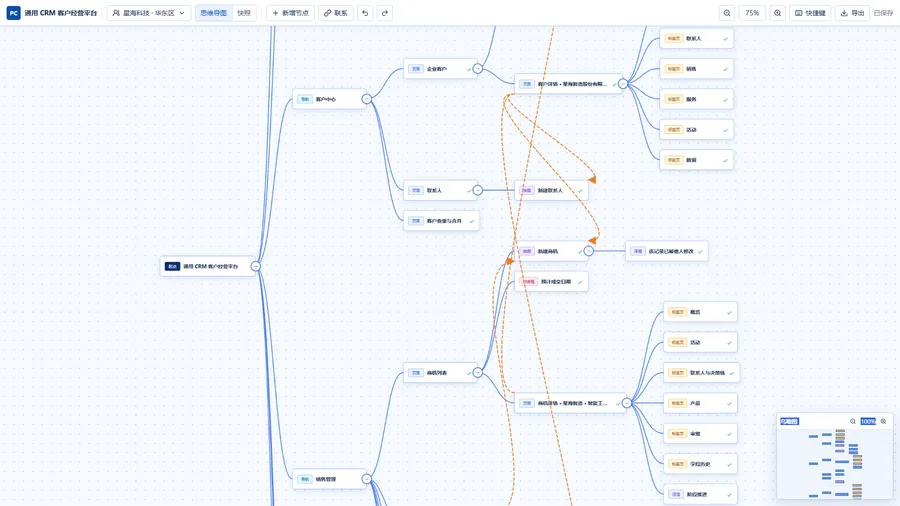Select the 通用 CRM 客户经营平台 root node
This screenshot has height=506, width=900.
(x=208, y=266)
